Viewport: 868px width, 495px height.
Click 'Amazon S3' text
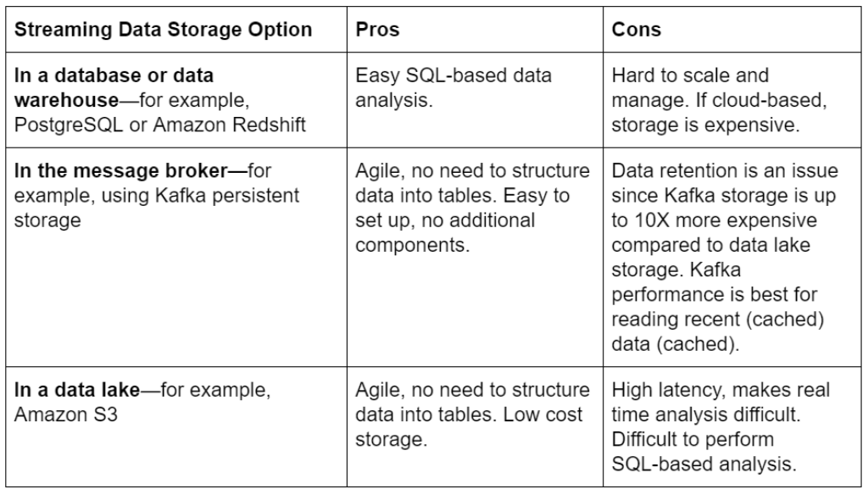point(66,414)
